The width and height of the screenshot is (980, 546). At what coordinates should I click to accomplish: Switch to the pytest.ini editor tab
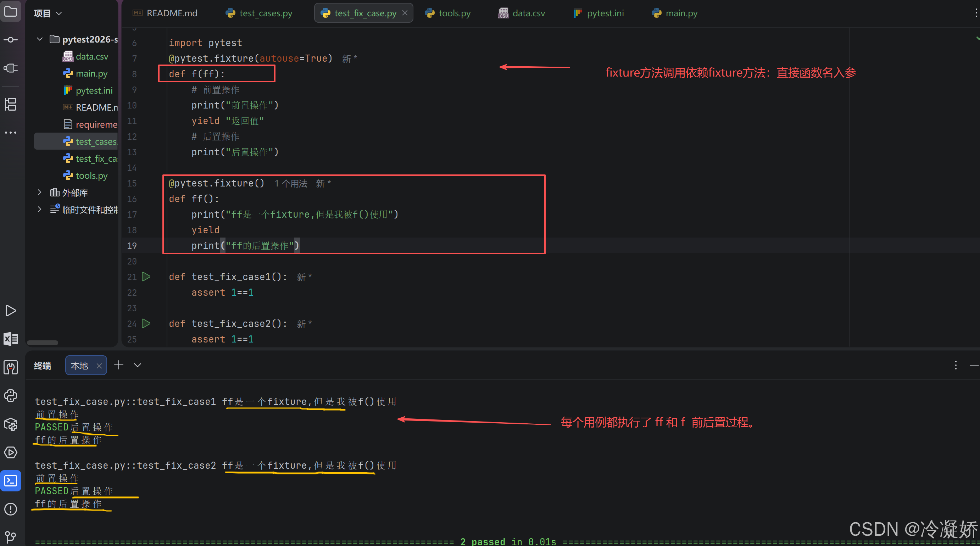click(x=599, y=13)
